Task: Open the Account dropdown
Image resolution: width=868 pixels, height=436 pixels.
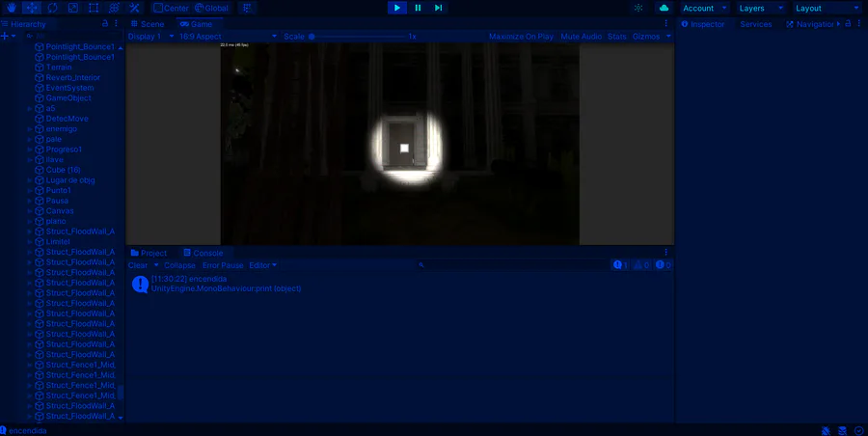Action: click(705, 8)
